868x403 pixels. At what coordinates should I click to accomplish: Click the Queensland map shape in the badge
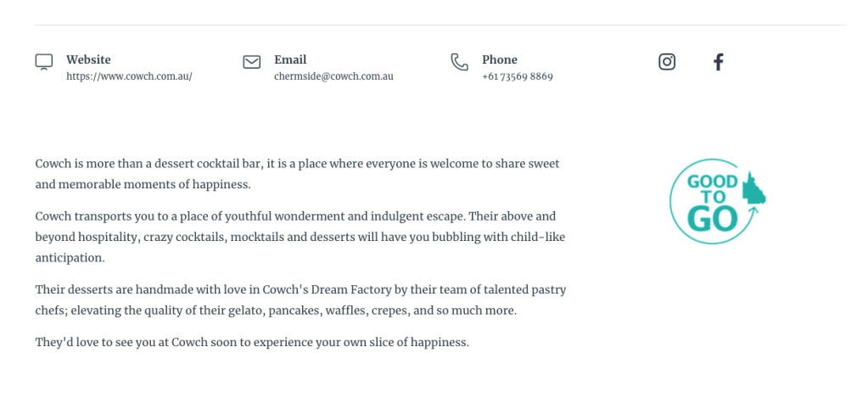tap(753, 189)
